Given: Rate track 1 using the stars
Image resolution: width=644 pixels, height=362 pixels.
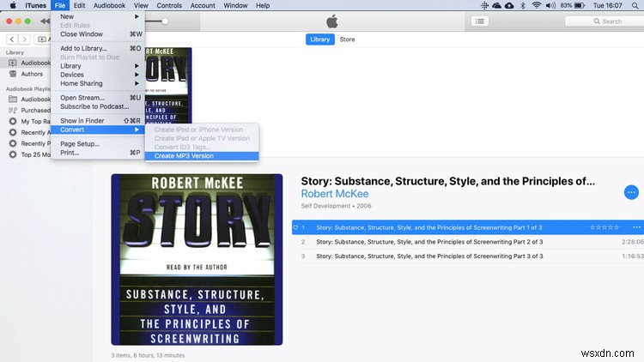Looking at the screenshot, I should click(605, 227).
